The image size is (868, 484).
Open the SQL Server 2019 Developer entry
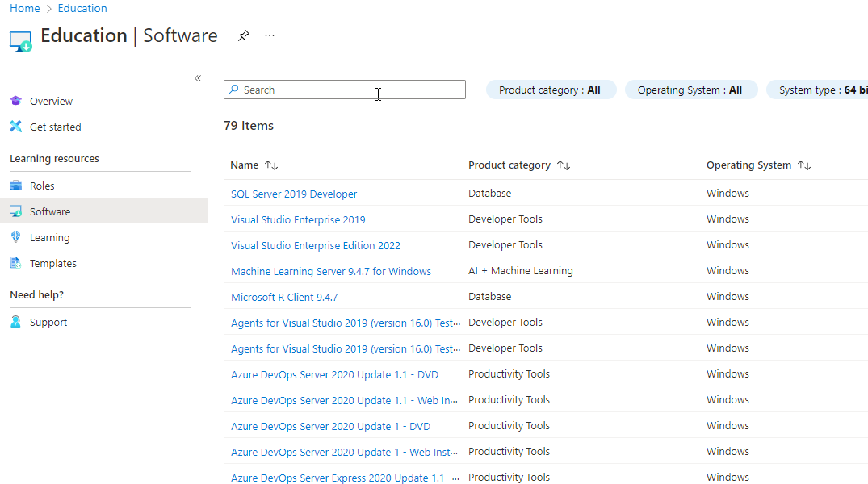point(293,193)
